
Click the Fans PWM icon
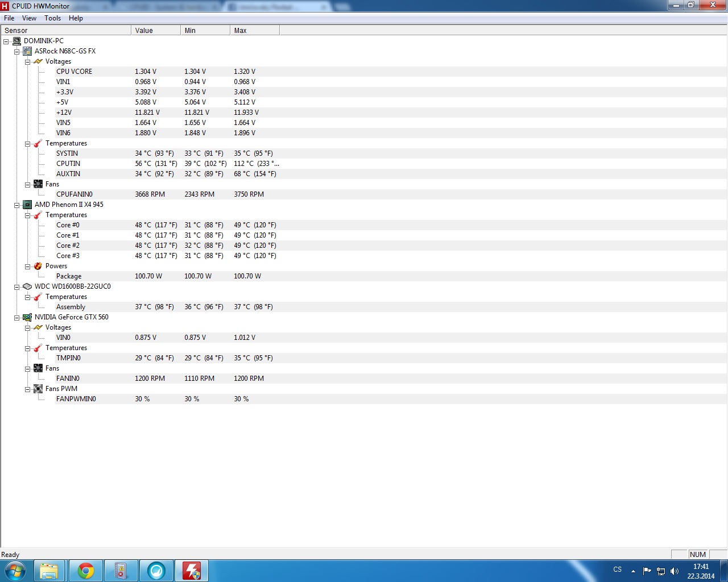coord(38,389)
